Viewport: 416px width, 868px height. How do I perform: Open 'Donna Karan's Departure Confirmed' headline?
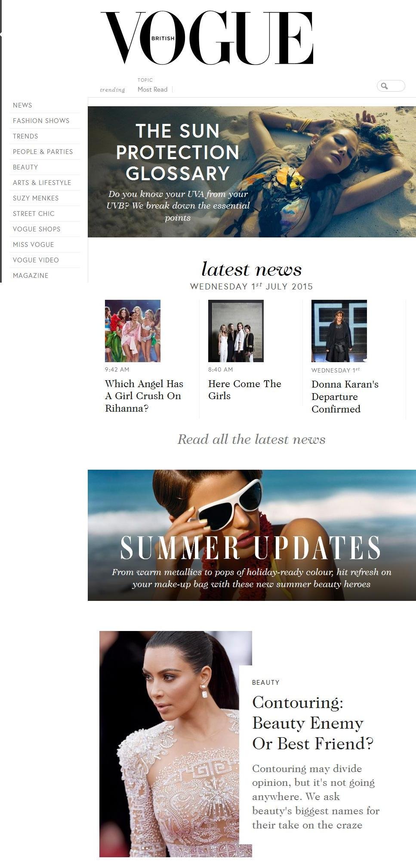coord(345,397)
